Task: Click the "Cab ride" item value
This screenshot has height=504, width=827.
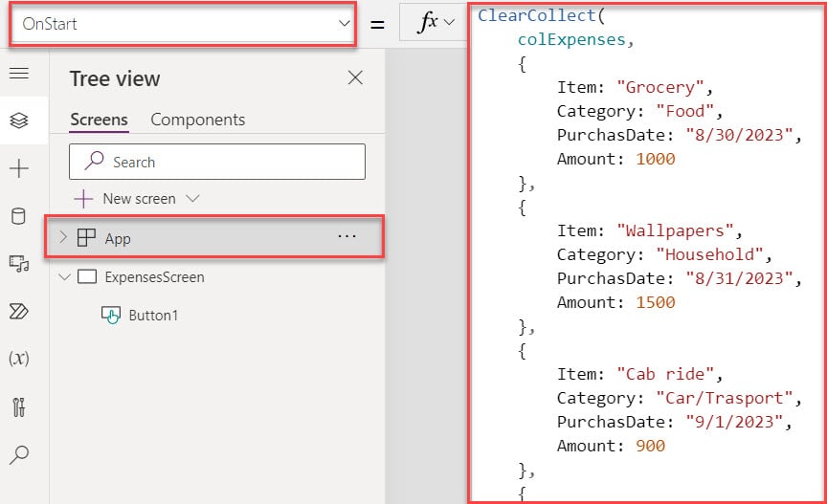Action: (x=665, y=374)
